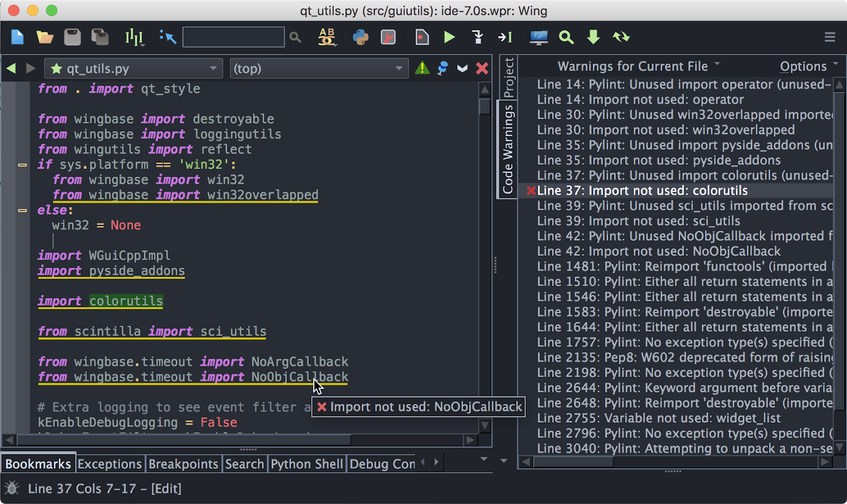Image resolution: width=847 pixels, height=504 pixels.
Task: Open the Python shell icon
Action: click(x=361, y=37)
